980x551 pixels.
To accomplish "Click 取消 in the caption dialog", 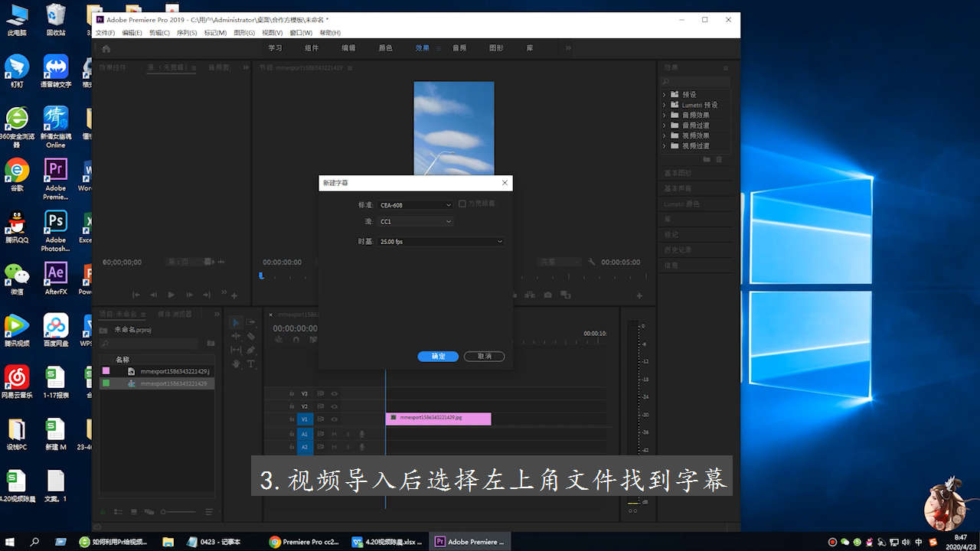I will click(484, 357).
